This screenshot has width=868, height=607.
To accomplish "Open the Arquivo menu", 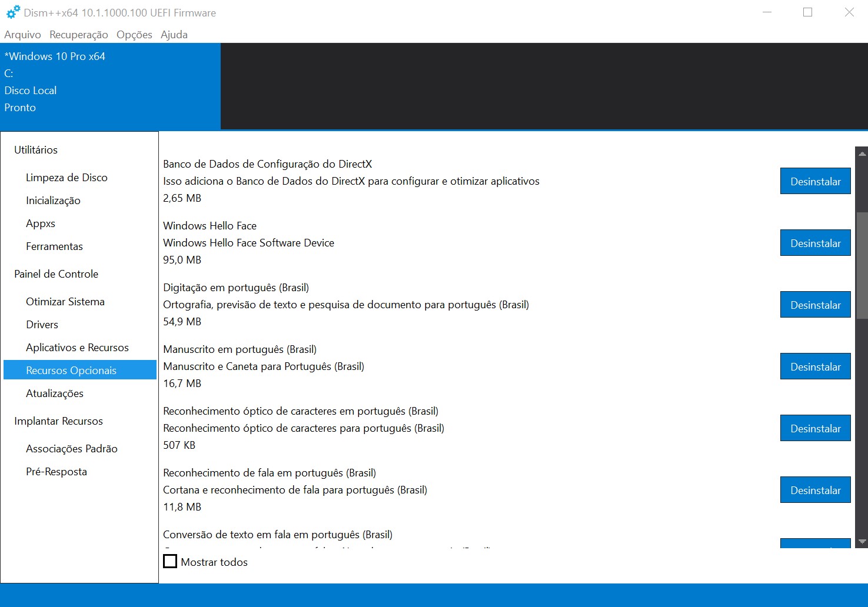I will pyautogui.click(x=22, y=35).
